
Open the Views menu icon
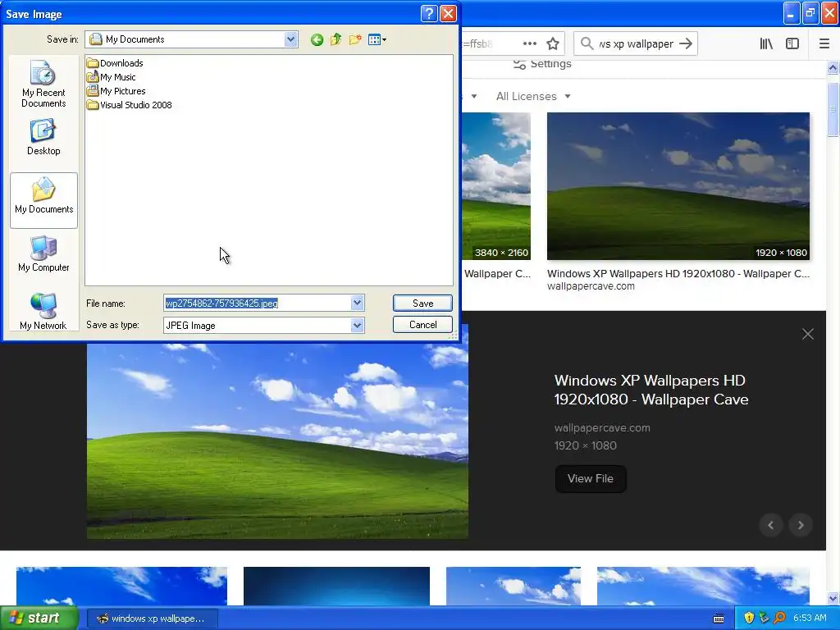pos(377,39)
